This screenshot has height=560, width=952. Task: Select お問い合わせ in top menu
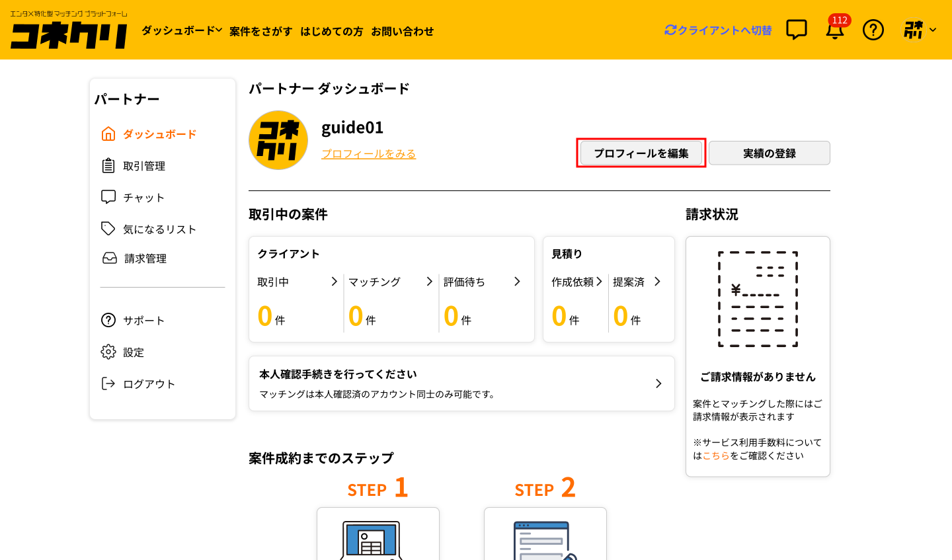coord(402,31)
